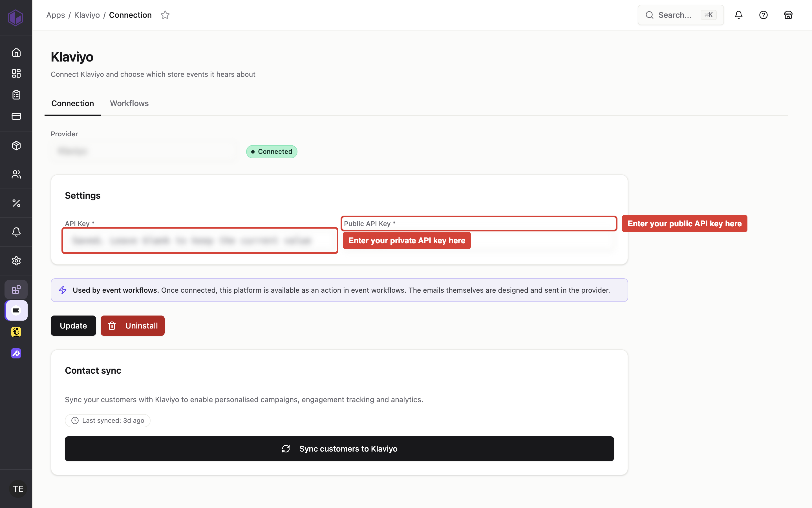Open the settings gear icon in sidebar

pos(16,261)
